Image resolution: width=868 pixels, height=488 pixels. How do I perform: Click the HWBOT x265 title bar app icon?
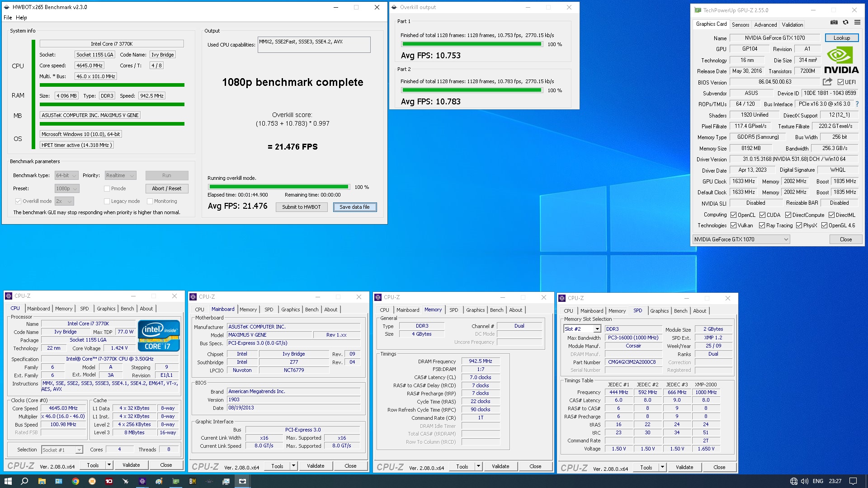coord(7,7)
